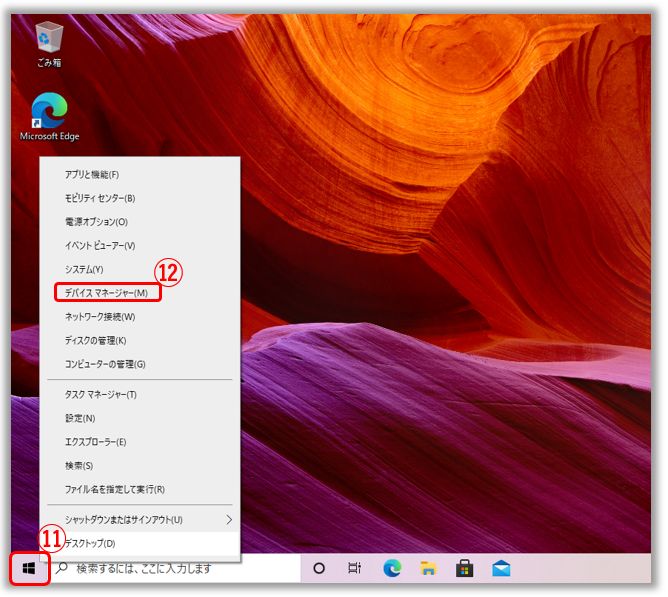Open Task View on the taskbar
The height and width of the screenshot is (597, 668).
(354, 568)
